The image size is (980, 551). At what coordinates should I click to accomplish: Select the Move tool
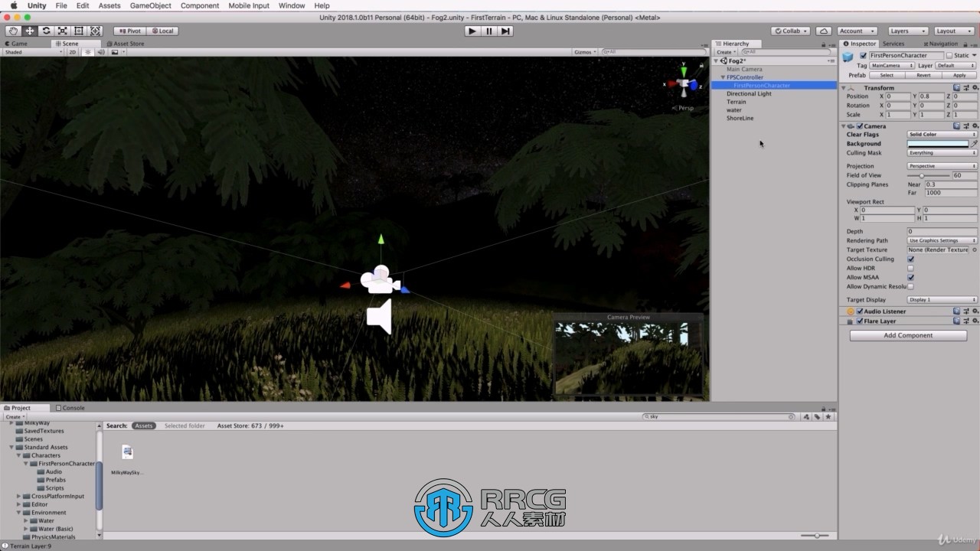click(x=30, y=31)
